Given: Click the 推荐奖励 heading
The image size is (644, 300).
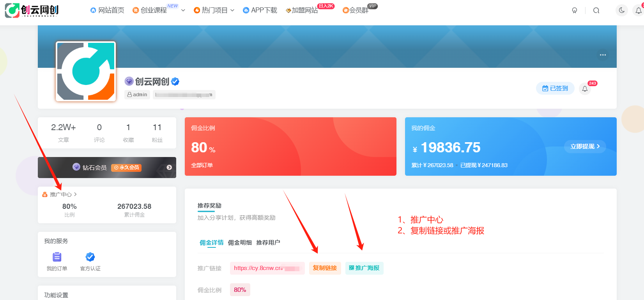Looking at the screenshot, I should [x=209, y=206].
